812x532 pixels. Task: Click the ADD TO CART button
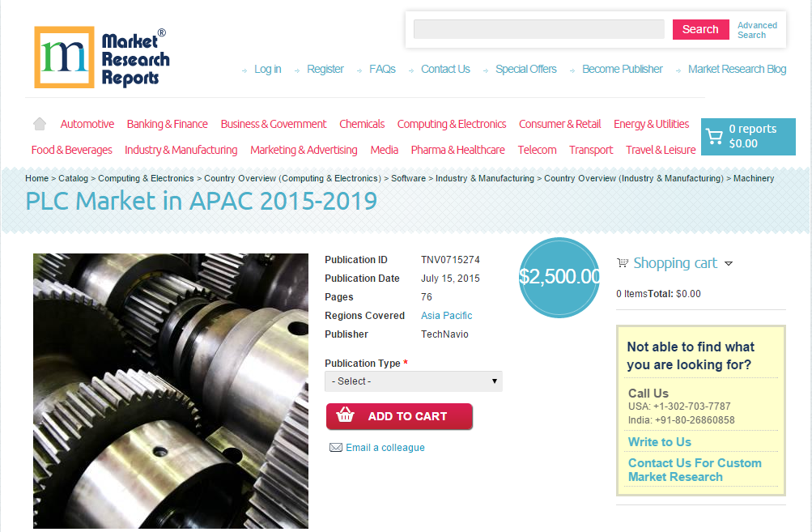[x=399, y=416]
